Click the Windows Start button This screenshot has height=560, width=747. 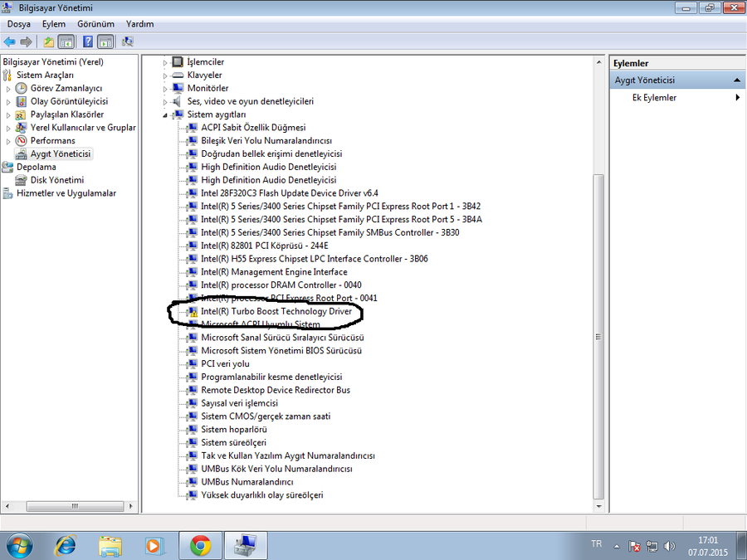[x=20, y=546]
